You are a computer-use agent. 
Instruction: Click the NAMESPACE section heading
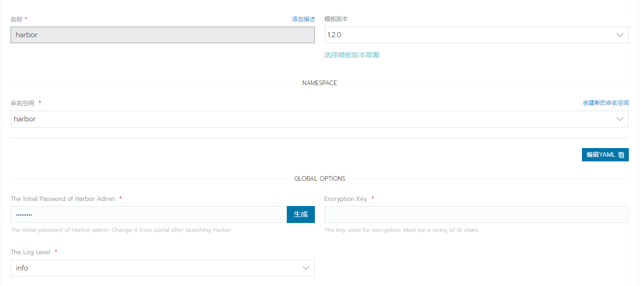click(x=319, y=83)
